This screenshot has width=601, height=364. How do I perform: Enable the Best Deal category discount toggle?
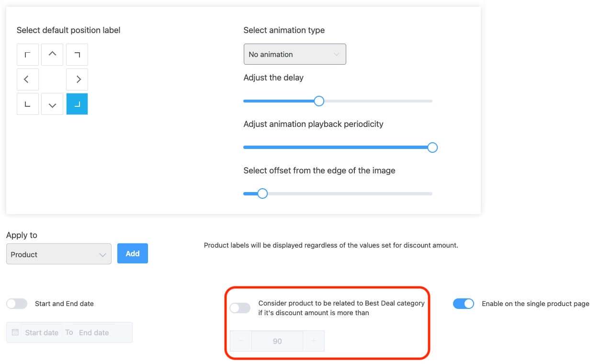[240, 307]
